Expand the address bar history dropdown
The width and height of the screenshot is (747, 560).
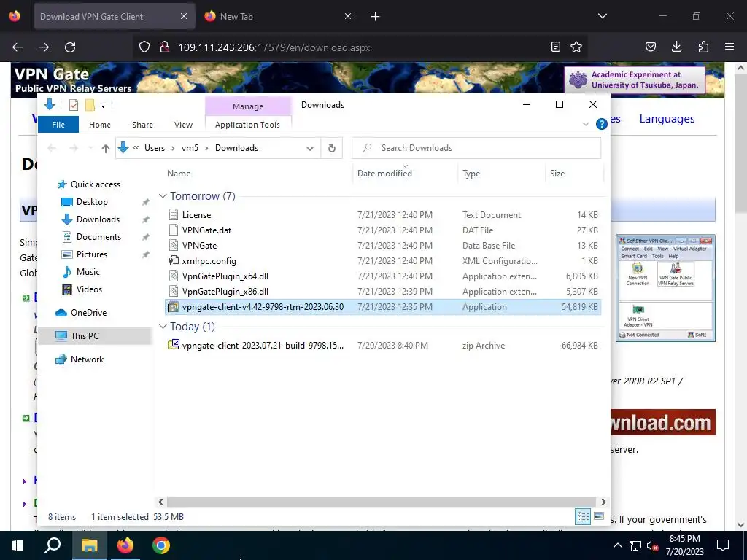[x=309, y=148]
